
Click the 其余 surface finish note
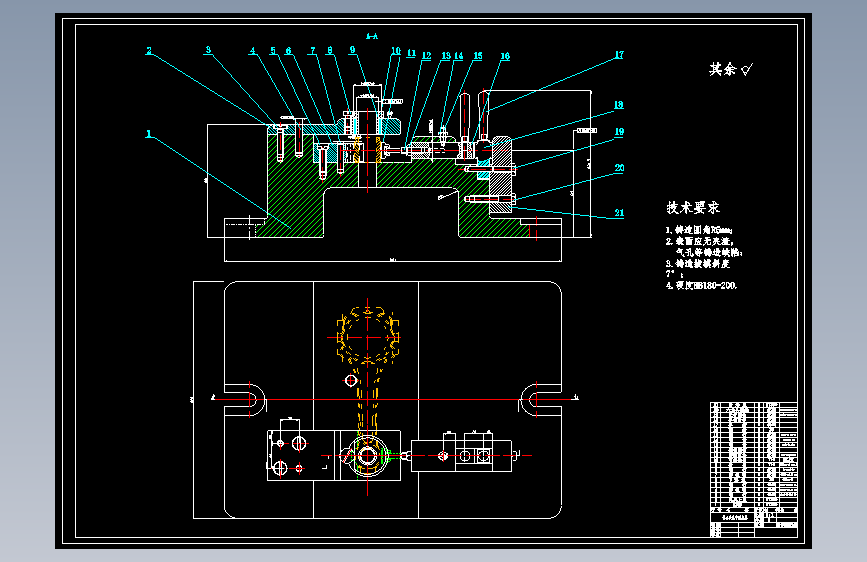pos(731,69)
